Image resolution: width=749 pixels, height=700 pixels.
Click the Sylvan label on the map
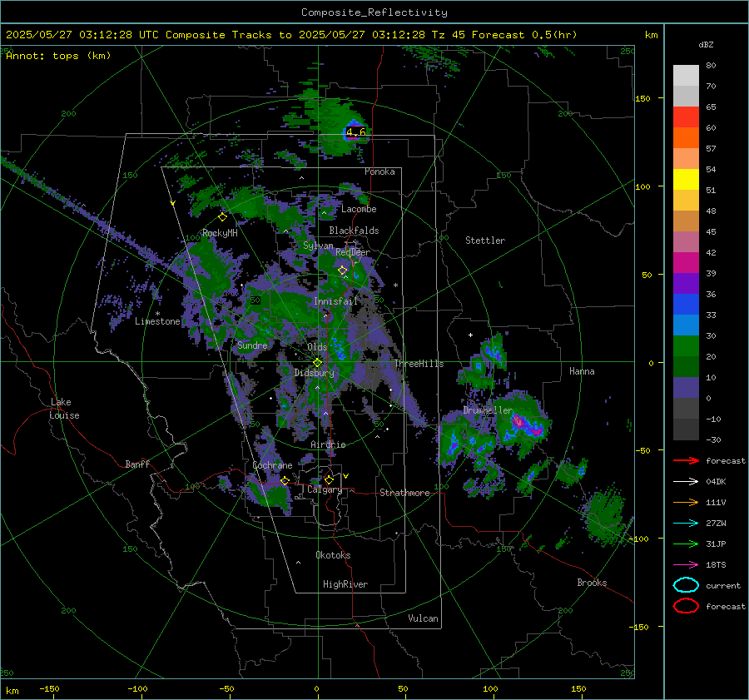tap(318, 246)
